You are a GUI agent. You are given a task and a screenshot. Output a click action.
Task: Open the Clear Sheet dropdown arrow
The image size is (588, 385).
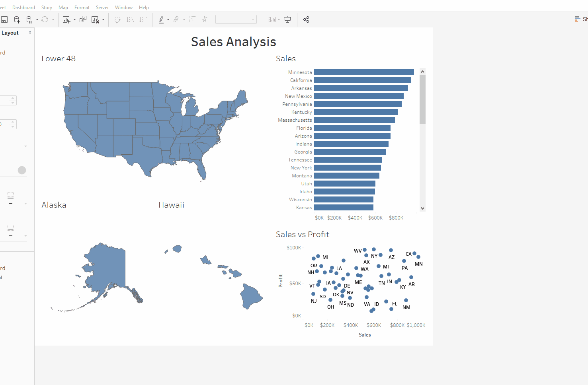tap(104, 19)
